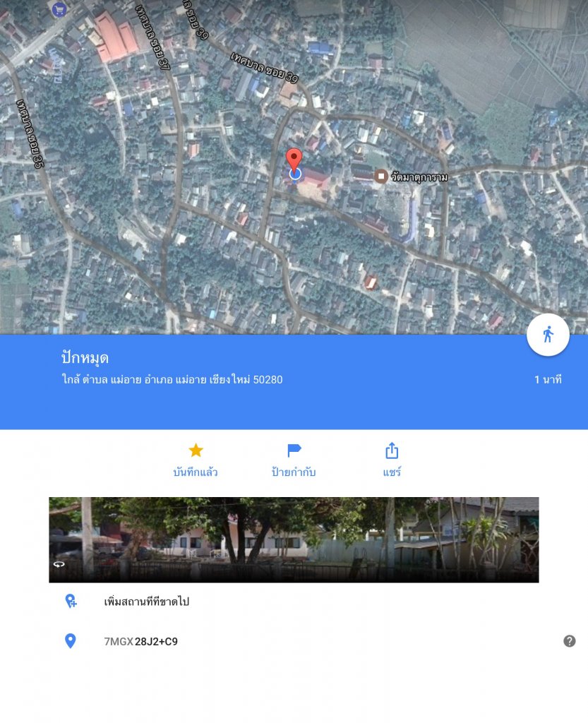This screenshot has height=723, width=588.
Task: Click the 1 นาที walking time label
Action: tap(548, 379)
